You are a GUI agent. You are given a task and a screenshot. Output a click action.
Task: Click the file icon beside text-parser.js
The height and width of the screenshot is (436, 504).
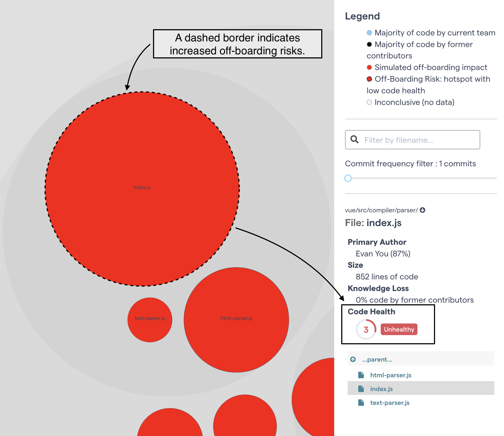coord(361,403)
